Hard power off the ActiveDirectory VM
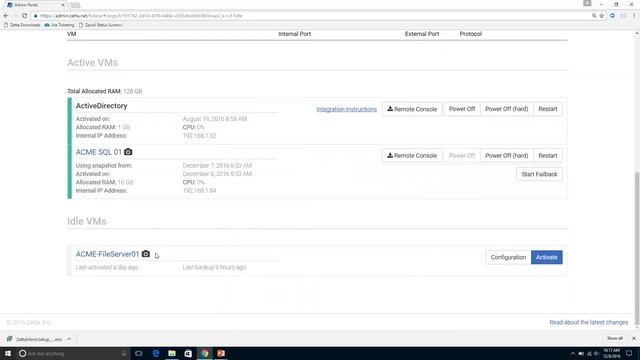This screenshot has width=640, height=360. click(507, 109)
